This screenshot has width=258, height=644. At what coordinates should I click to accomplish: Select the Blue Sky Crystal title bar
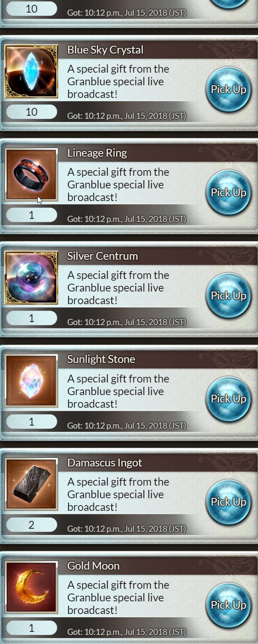tap(159, 50)
